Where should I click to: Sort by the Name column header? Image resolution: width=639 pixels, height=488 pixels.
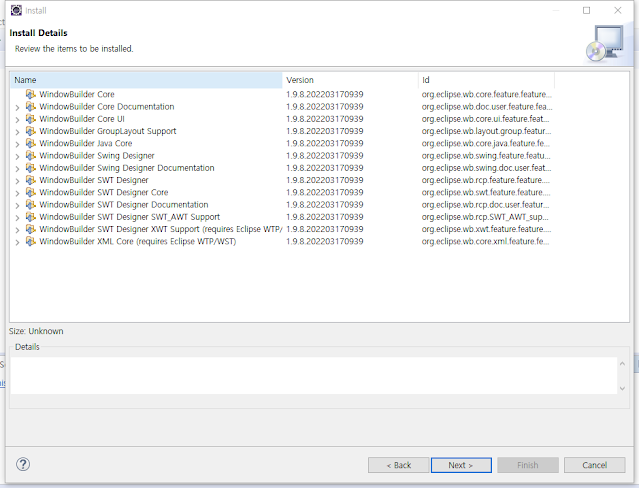(146, 80)
